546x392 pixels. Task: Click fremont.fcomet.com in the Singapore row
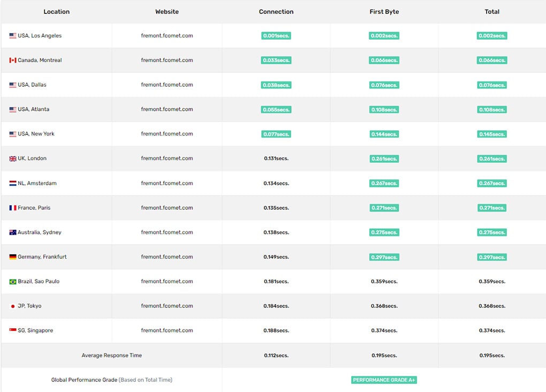167,330
